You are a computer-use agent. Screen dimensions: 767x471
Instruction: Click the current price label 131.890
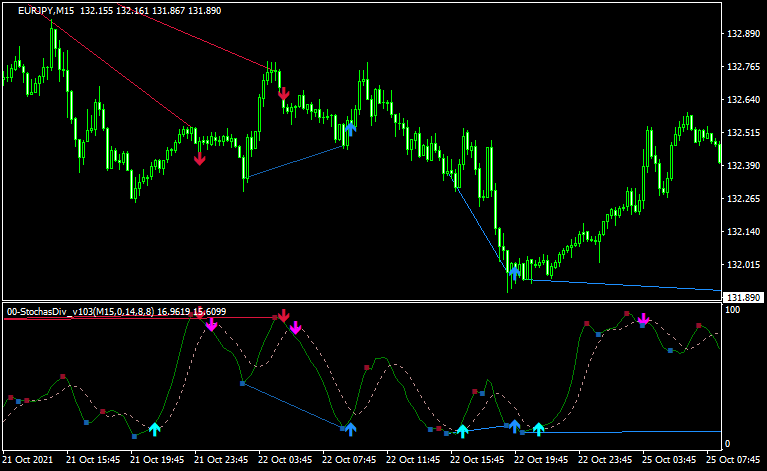[x=740, y=297]
